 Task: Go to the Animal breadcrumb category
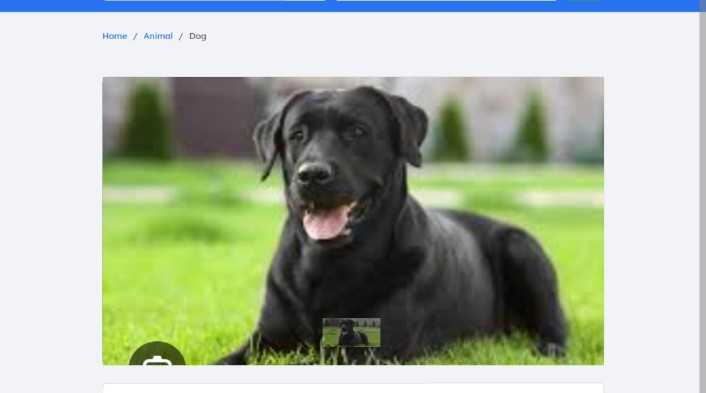point(158,36)
